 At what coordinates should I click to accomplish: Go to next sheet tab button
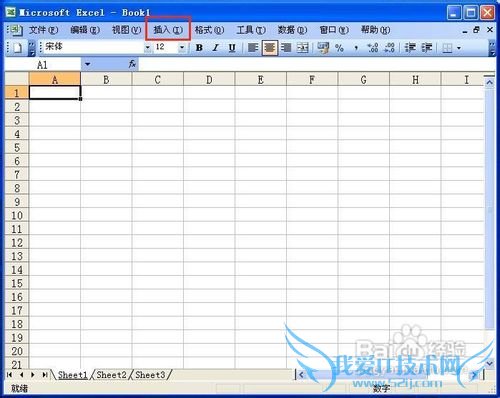click(x=33, y=375)
